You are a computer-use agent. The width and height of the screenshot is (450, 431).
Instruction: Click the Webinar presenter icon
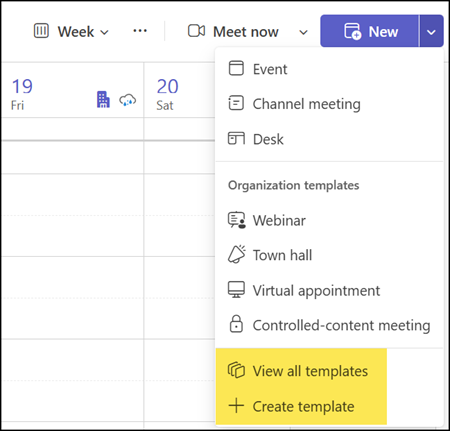(237, 220)
